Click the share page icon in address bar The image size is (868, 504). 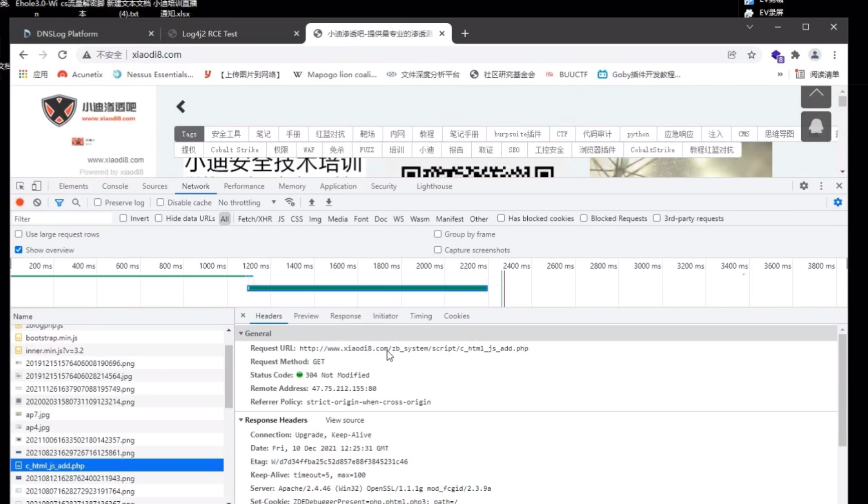click(732, 55)
